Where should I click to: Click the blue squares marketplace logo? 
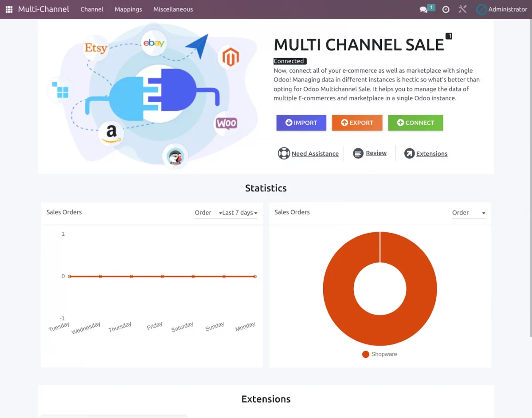coord(60,90)
